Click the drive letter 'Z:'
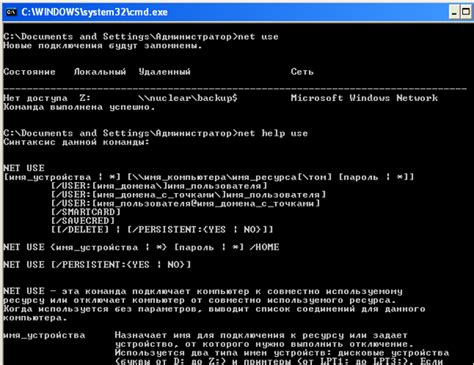This screenshot has height=365, width=474. pyautogui.click(x=85, y=98)
